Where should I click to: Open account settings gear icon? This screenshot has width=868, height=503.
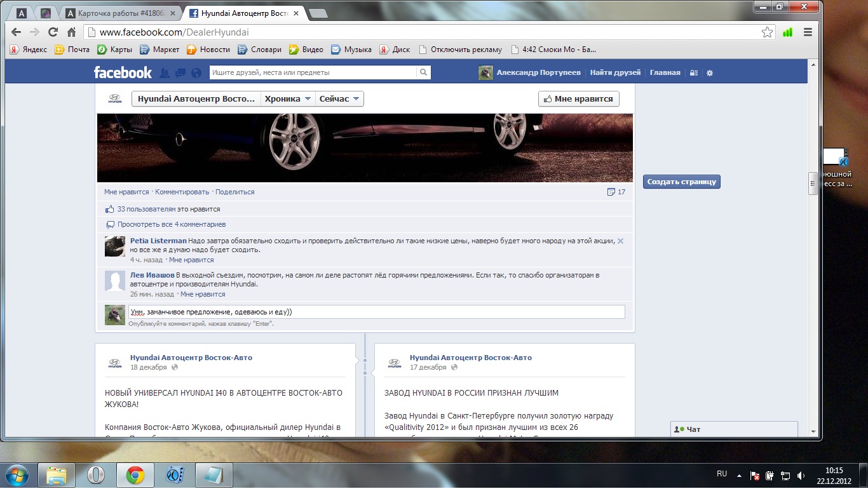710,73
